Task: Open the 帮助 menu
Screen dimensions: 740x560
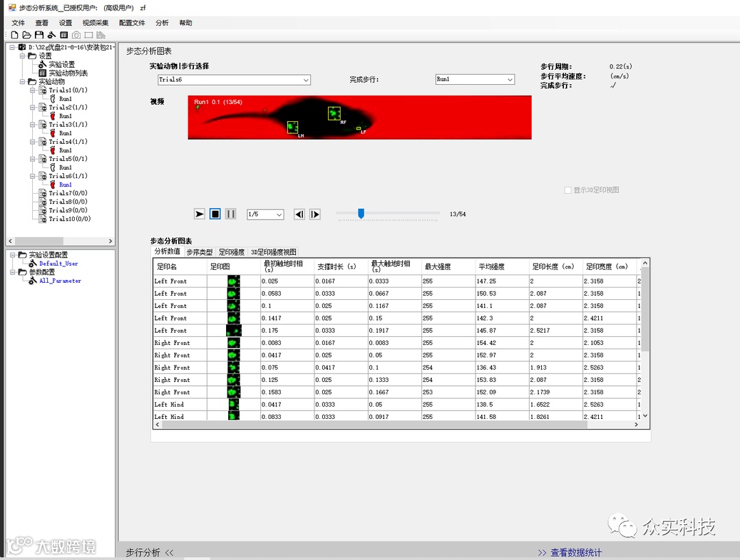Action: [186, 23]
